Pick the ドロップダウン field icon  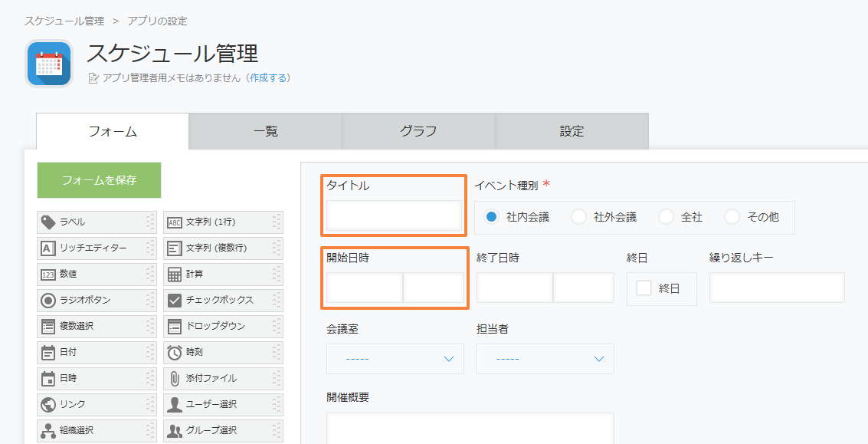175,327
